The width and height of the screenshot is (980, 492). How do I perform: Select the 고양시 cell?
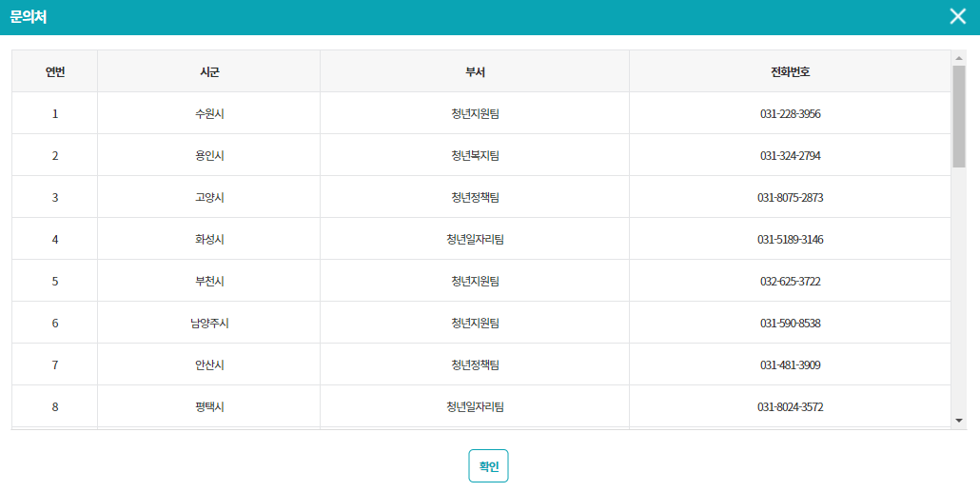tap(209, 198)
